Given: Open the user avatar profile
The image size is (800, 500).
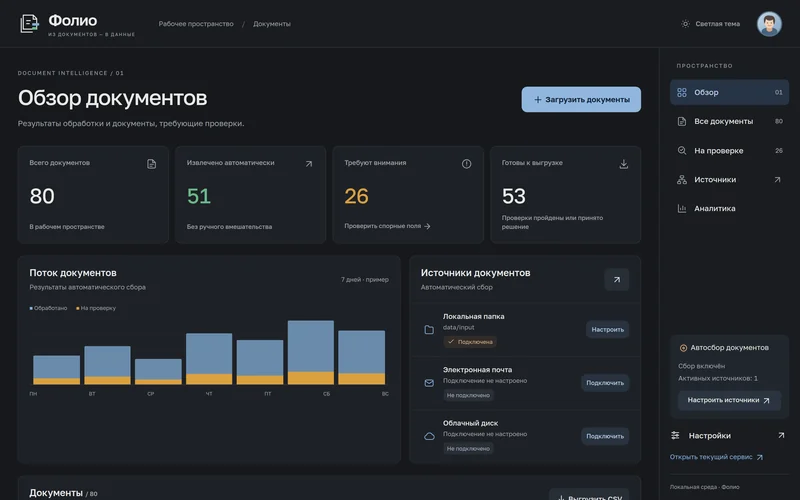Looking at the screenshot, I should [x=769, y=24].
